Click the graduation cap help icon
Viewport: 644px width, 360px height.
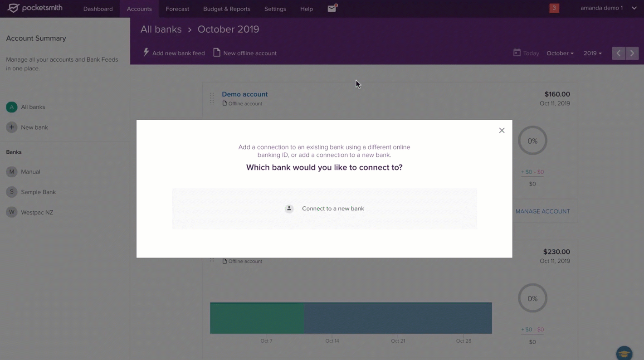[624, 353]
